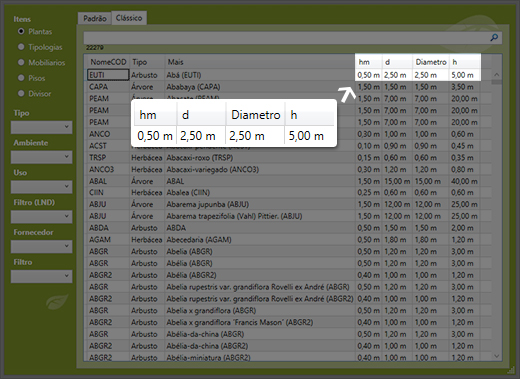Expand the Ambiente dropdown

[42, 157]
